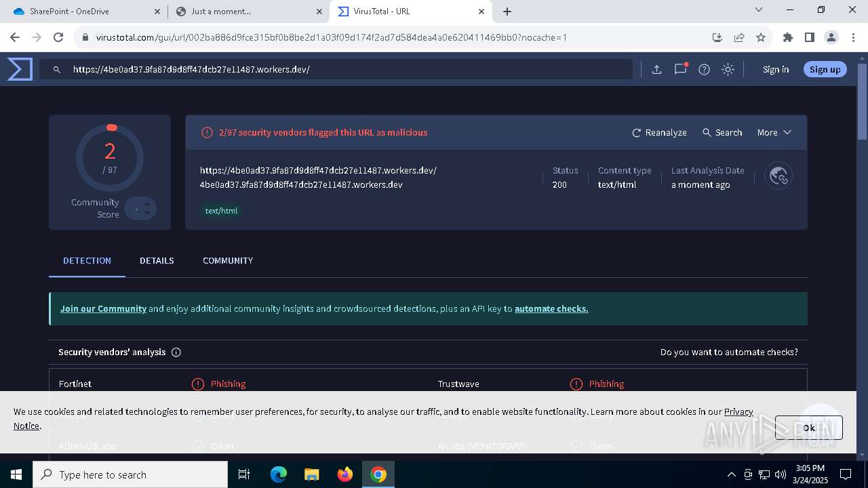Open Chrome's three-dot menu
Viewport: 868px width, 488px height.
[x=853, y=37]
